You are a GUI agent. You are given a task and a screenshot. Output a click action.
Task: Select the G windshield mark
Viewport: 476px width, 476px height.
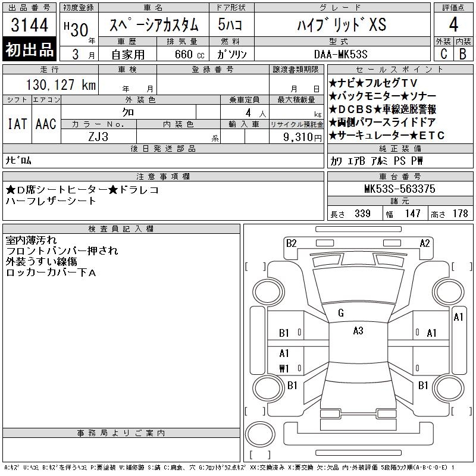tap(341, 313)
